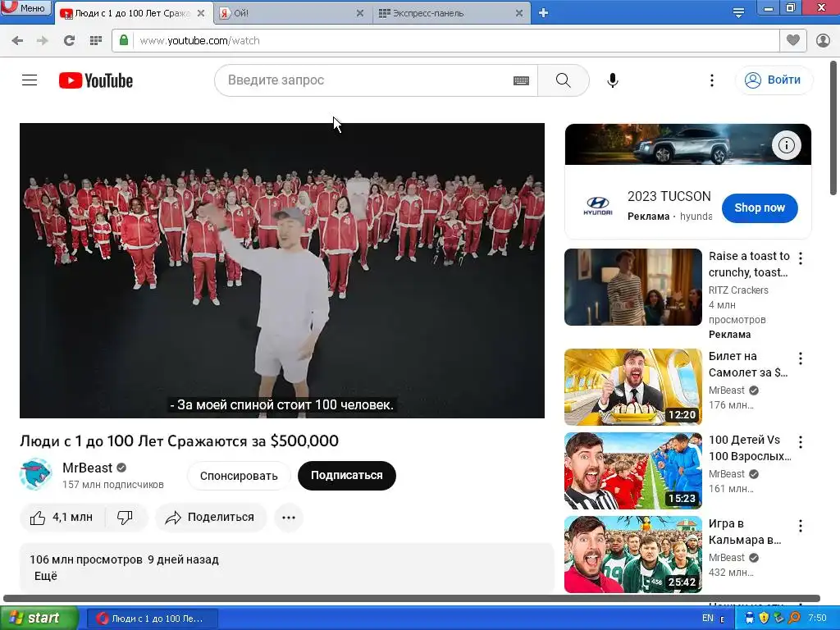The width and height of the screenshot is (840, 630).
Task: Open the MrBeast channel name link
Action: tap(87, 468)
